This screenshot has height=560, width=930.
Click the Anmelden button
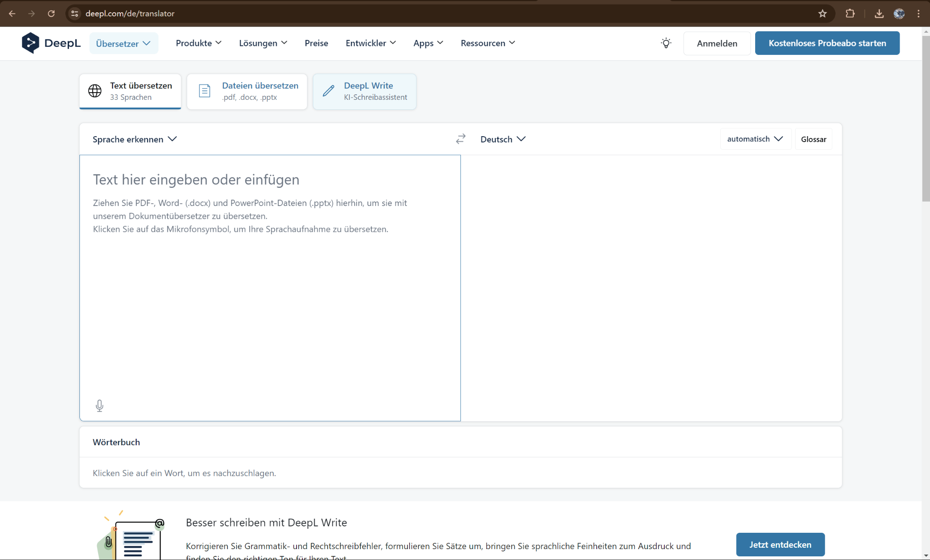click(x=717, y=44)
